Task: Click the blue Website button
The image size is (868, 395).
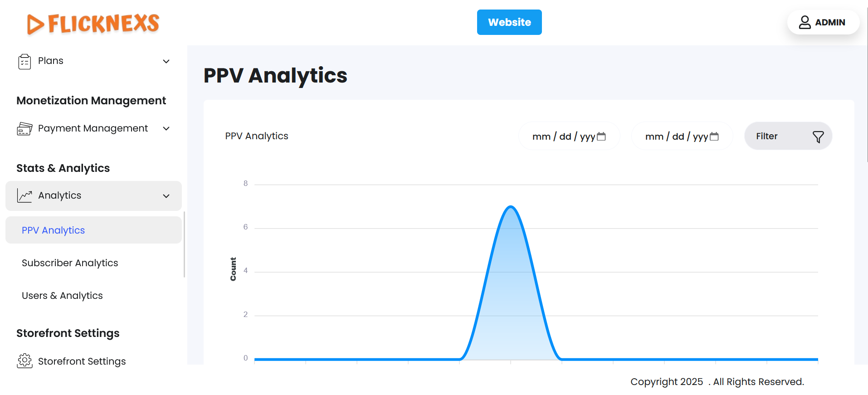Action: coord(509,22)
